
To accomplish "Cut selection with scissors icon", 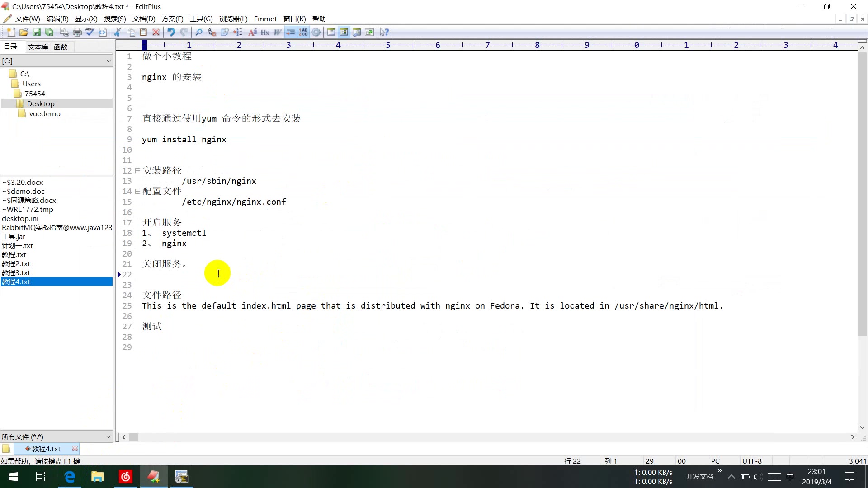I will [x=118, y=32].
